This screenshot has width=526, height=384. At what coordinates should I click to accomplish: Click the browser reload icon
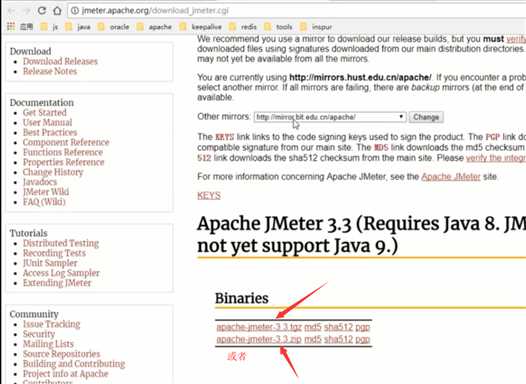coord(42,11)
